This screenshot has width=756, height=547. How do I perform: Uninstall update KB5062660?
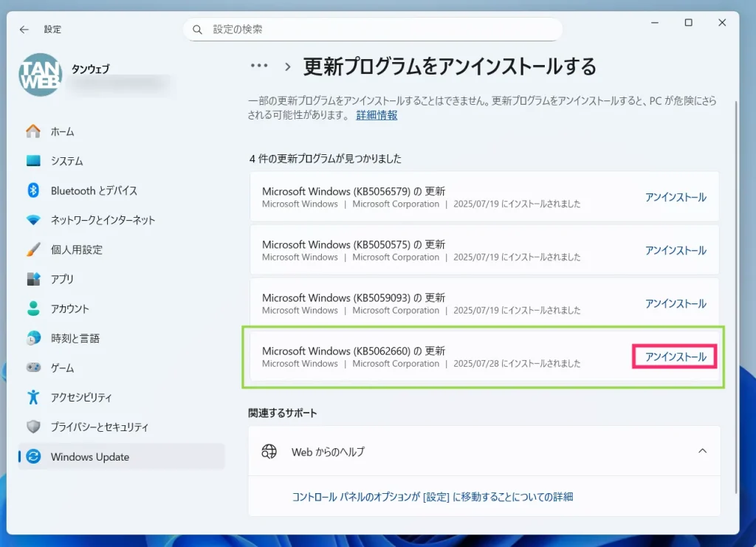pyautogui.click(x=676, y=357)
